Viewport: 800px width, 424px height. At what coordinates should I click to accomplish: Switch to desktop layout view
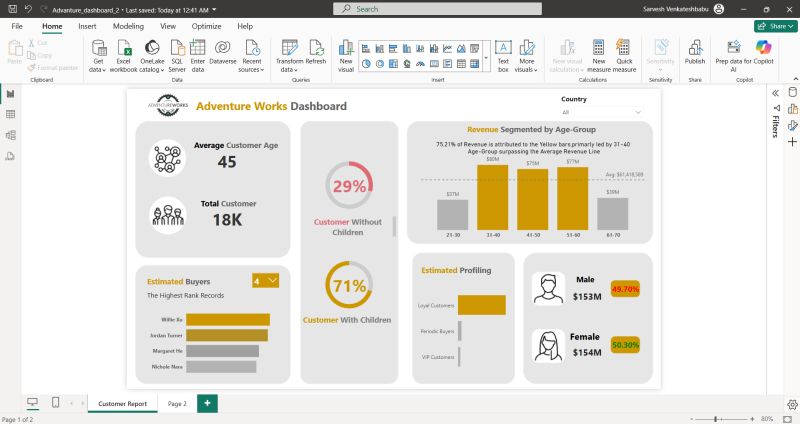32,403
